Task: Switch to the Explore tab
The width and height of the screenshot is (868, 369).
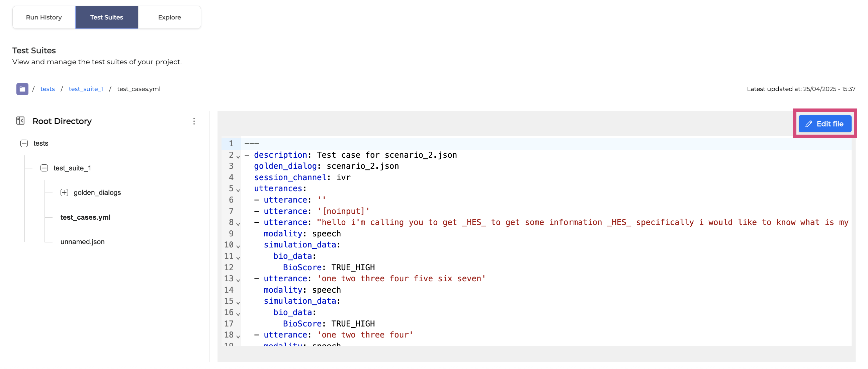Action: [170, 17]
